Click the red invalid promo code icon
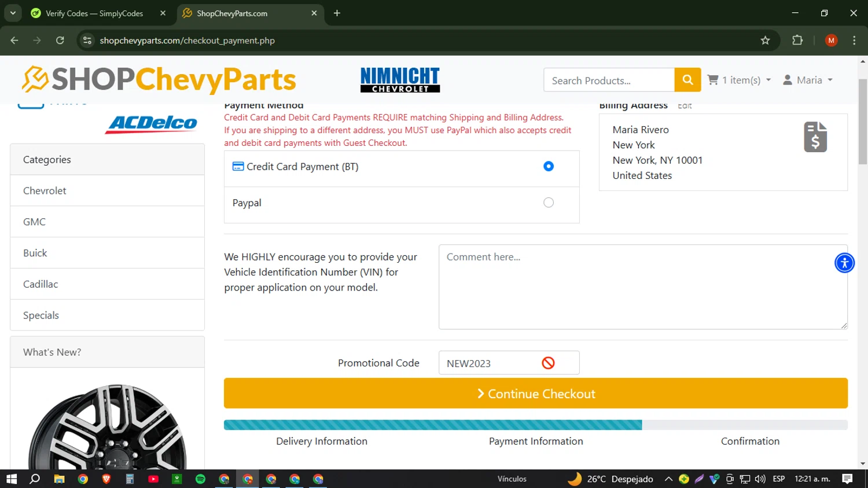The height and width of the screenshot is (488, 868). point(548,363)
